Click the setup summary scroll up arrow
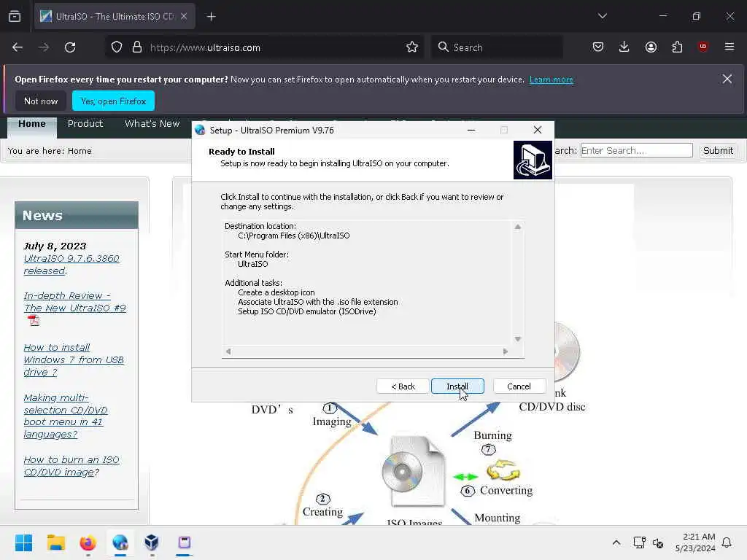The height and width of the screenshot is (560, 747). click(x=518, y=227)
